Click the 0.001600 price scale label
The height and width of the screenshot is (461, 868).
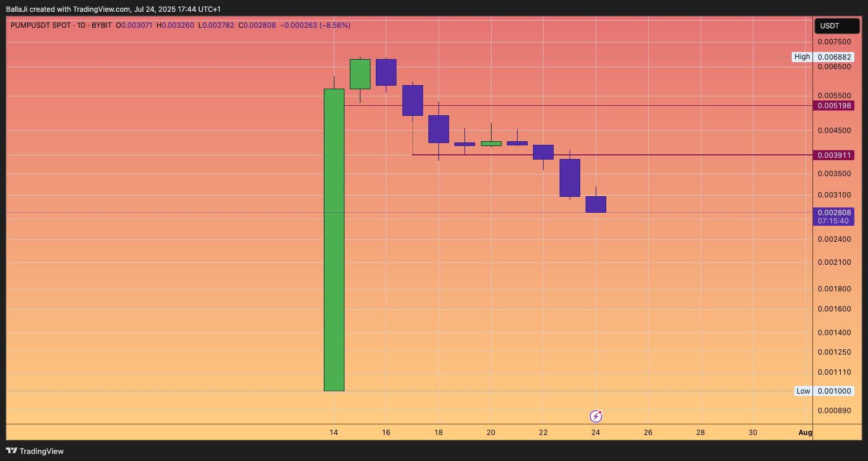[834, 309]
